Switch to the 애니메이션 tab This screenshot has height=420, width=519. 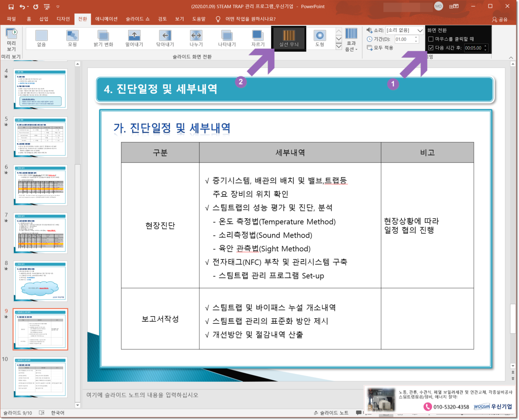click(x=106, y=19)
